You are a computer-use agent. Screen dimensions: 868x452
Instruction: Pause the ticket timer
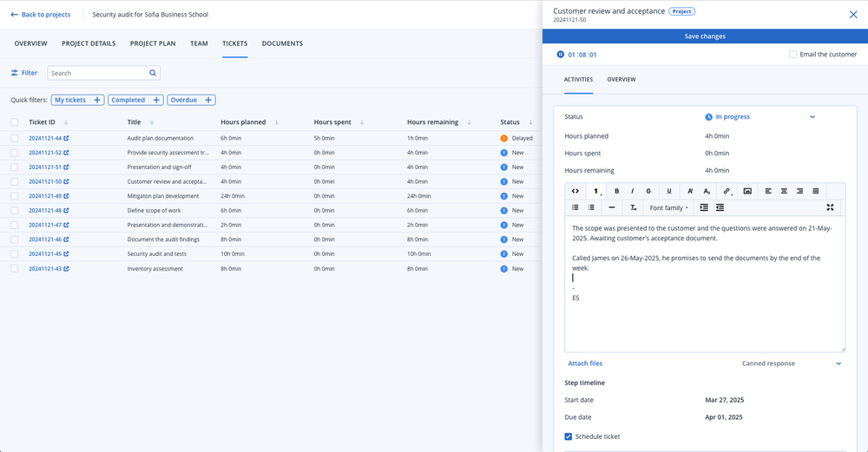coord(560,54)
